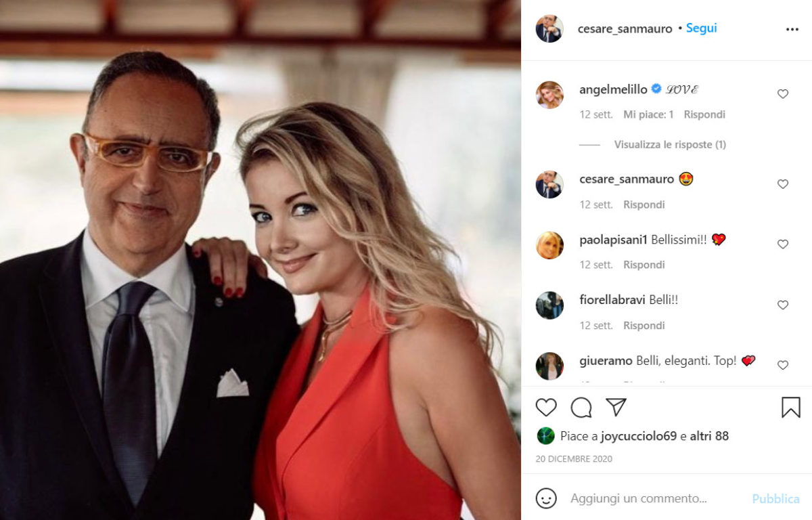Viewport: 812px width, 520px height.
Task: Like fiorellabravi's comment heart
Action: 783,305
